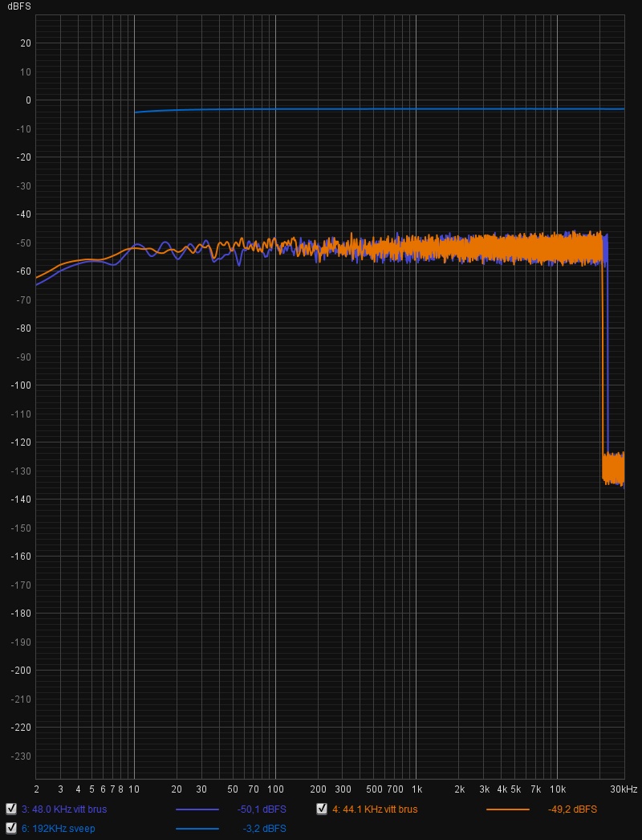Uncheck the 44.1 KHz vitt brus trace
The image size is (642, 840).
click(322, 809)
